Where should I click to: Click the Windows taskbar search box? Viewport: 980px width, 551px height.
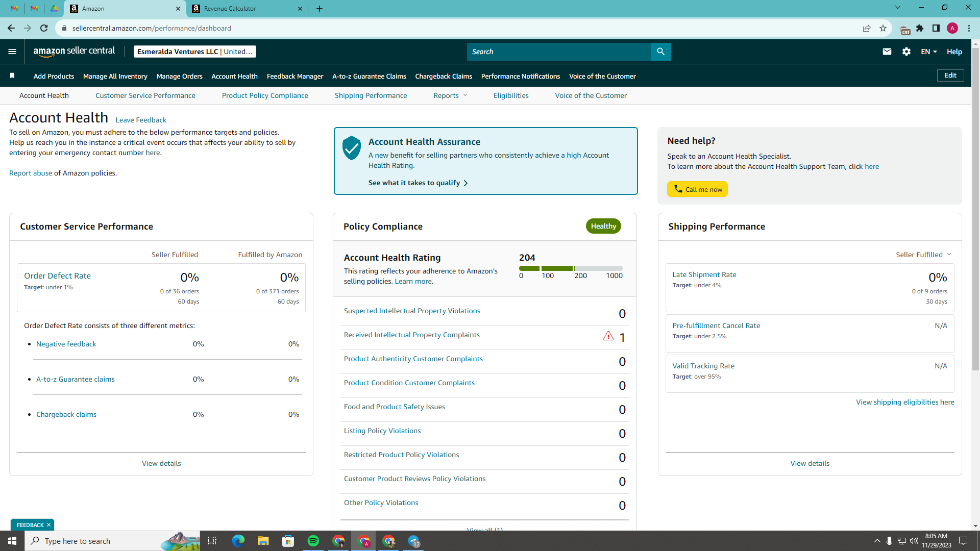(112, 541)
